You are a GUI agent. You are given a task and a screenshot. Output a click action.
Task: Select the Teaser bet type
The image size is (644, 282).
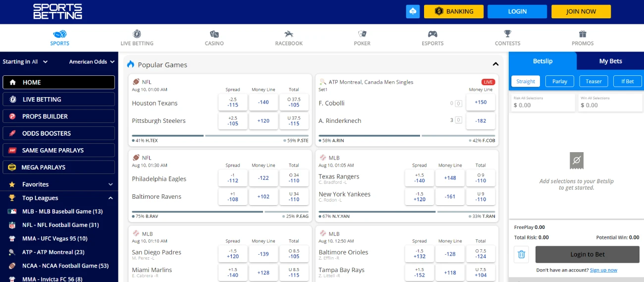pyautogui.click(x=593, y=81)
